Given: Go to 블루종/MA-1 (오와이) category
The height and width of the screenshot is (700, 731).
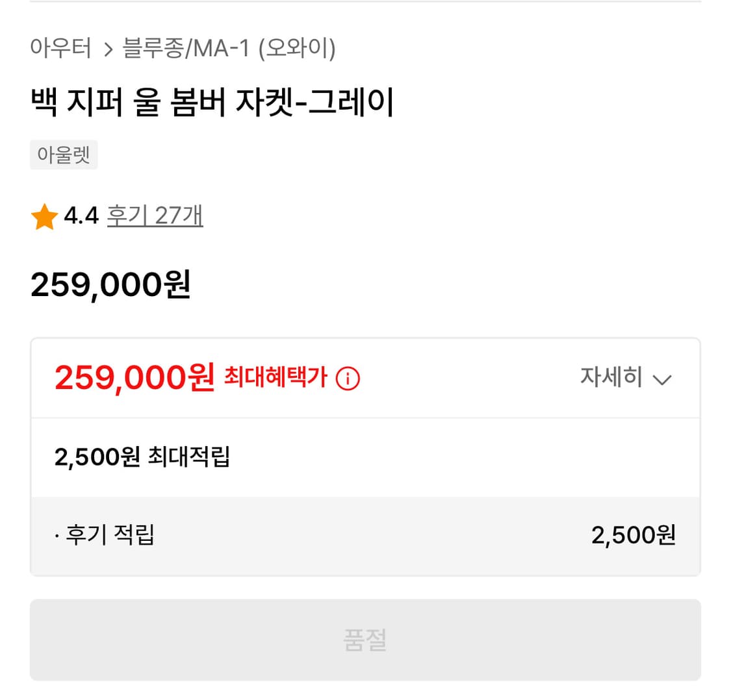Looking at the screenshot, I should pos(229,49).
